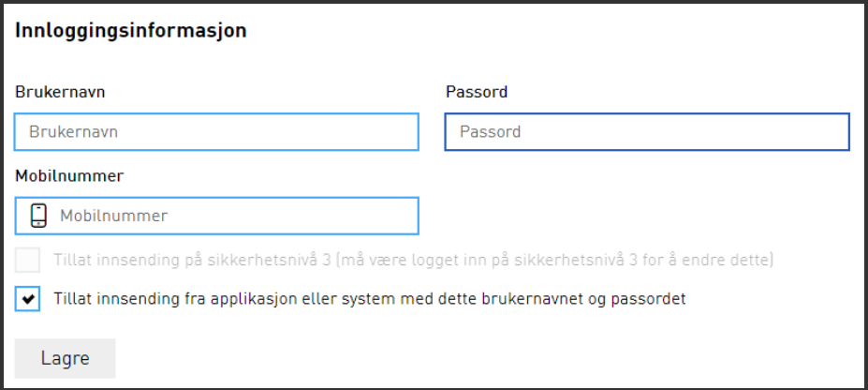Click the Mobilnummer label text

69,175
